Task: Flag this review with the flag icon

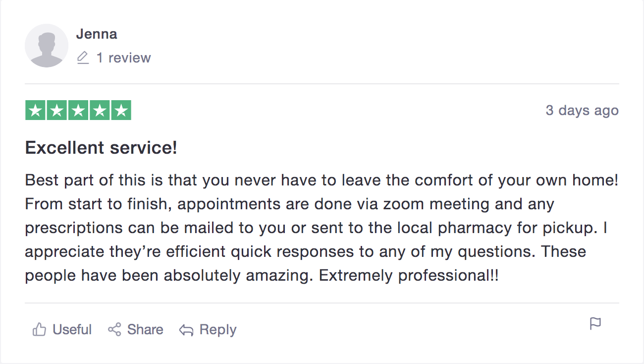Action: click(595, 324)
